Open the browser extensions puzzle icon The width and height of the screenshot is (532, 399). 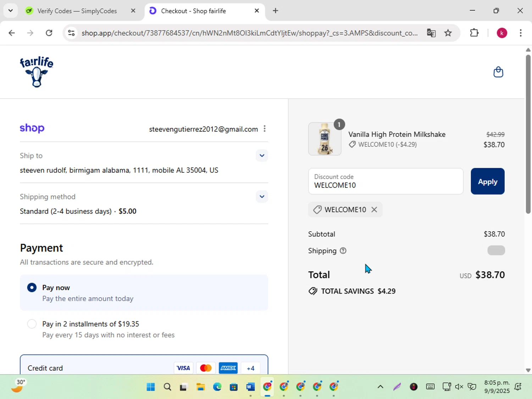pyautogui.click(x=474, y=33)
